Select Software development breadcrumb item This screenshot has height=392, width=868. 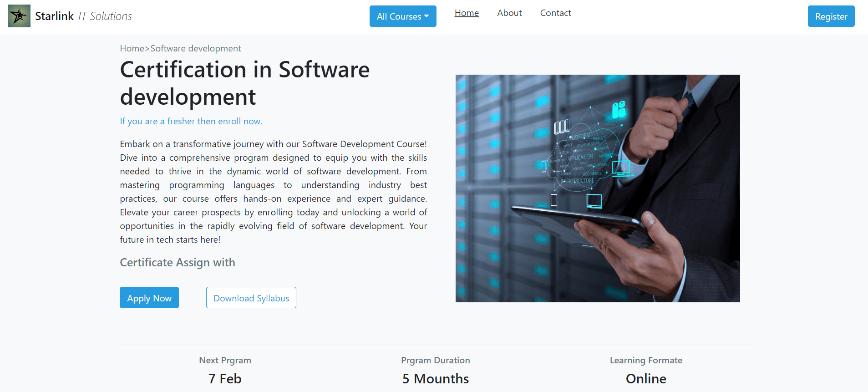tap(196, 48)
